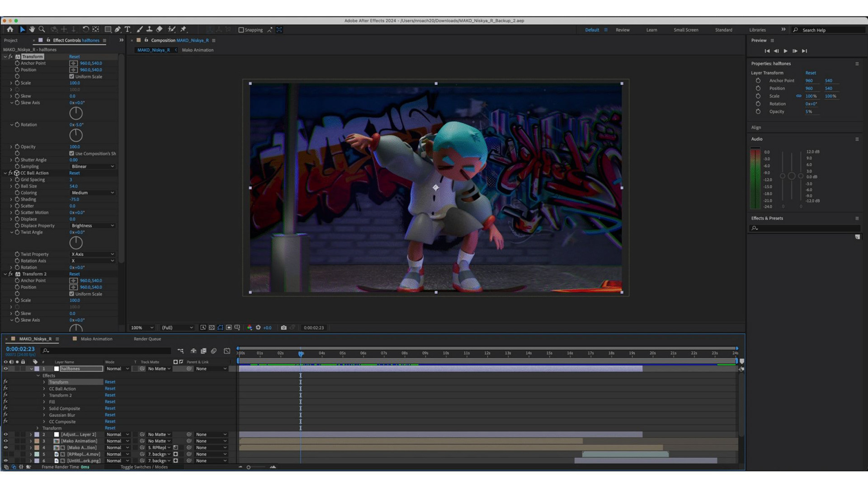Select the Small Screen workspace

[x=686, y=30]
